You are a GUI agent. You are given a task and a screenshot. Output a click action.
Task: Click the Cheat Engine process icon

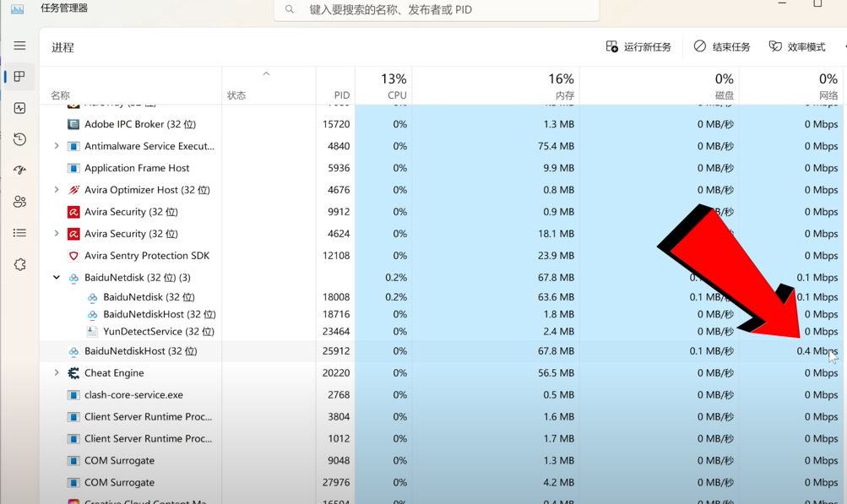click(75, 372)
